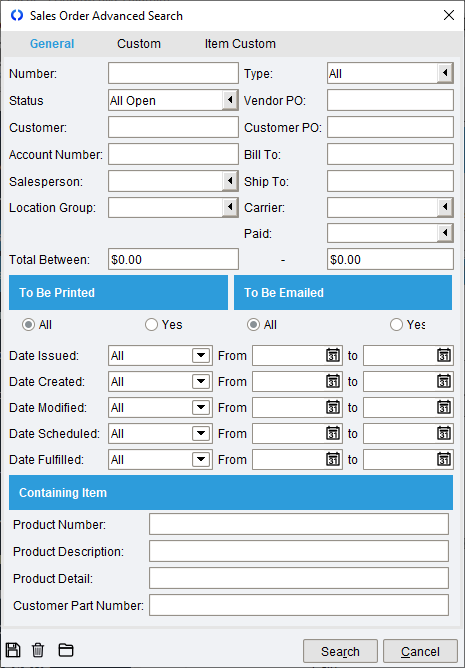
Task: Click the save search floppy disk icon
Action: pyautogui.click(x=13, y=650)
